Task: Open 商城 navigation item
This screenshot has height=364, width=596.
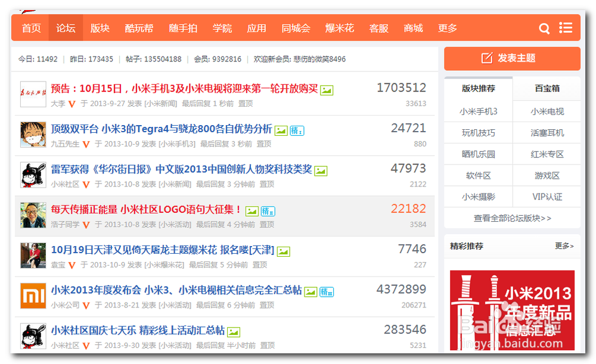Action: pyautogui.click(x=413, y=28)
